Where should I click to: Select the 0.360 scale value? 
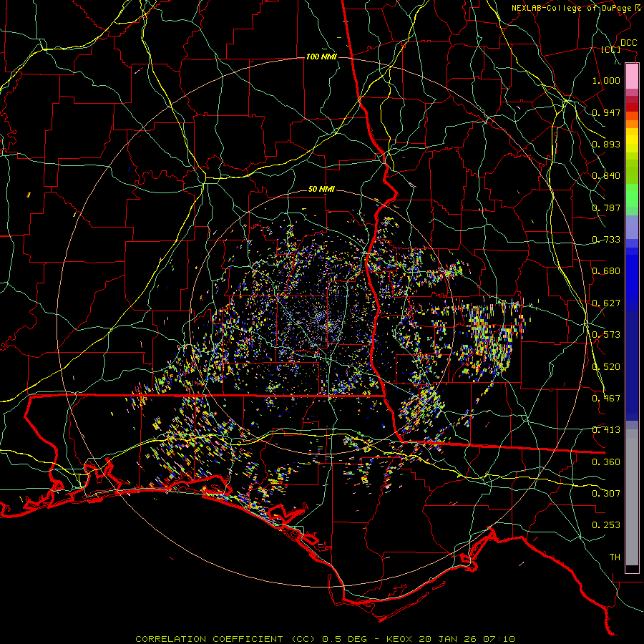coord(606,462)
